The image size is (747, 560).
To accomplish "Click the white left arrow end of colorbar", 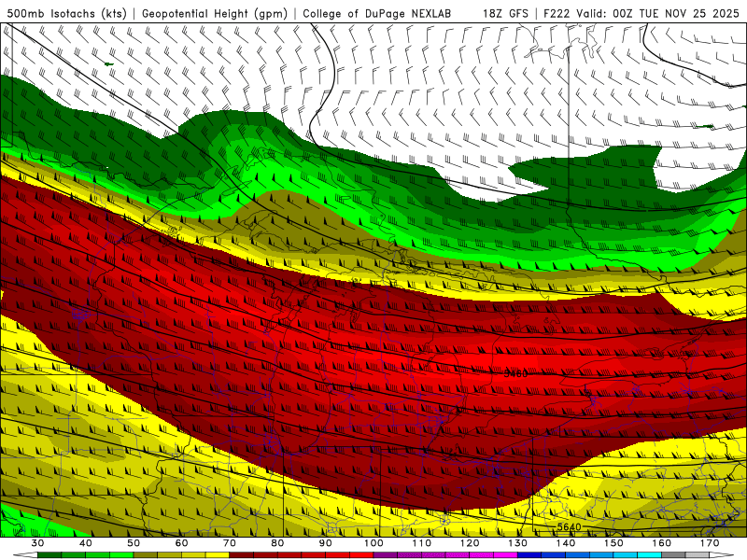I will point(25,555).
